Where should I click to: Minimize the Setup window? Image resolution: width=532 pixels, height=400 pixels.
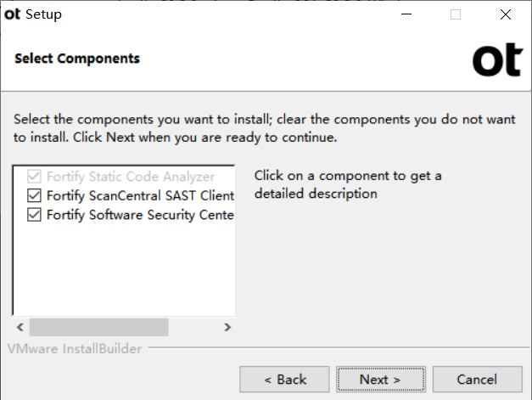(x=406, y=14)
